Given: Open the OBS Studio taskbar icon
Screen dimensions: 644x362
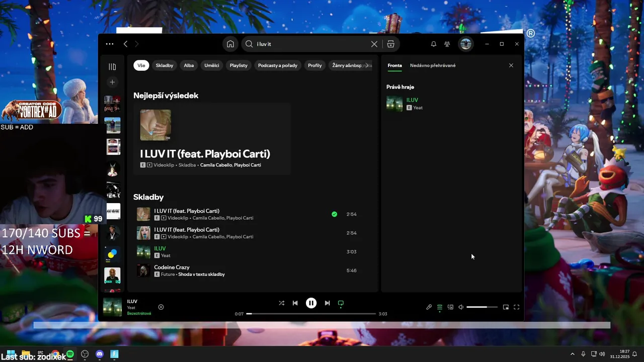Looking at the screenshot, I should (85, 354).
